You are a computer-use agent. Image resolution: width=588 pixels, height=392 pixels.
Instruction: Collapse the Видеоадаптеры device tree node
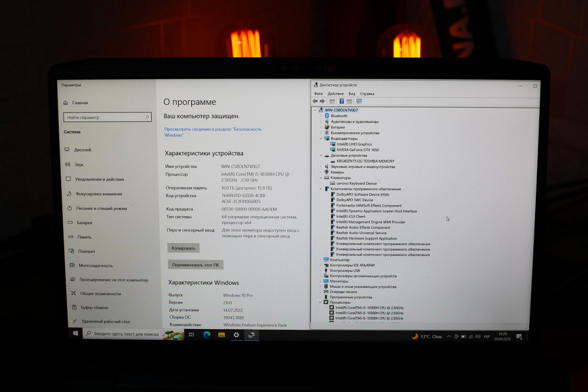pyautogui.click(x=320, y=138)
